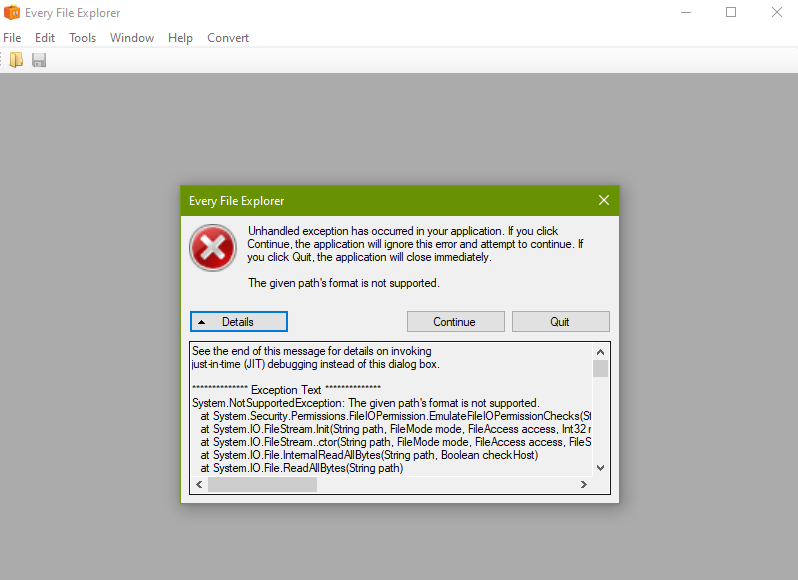
Task: Click the horizontal scrollbar thumb in details
Action: [x=262, y=485]
